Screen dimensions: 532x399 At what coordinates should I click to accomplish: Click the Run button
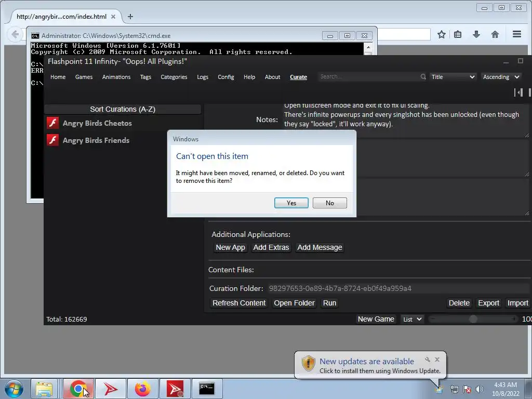(329, 303)
